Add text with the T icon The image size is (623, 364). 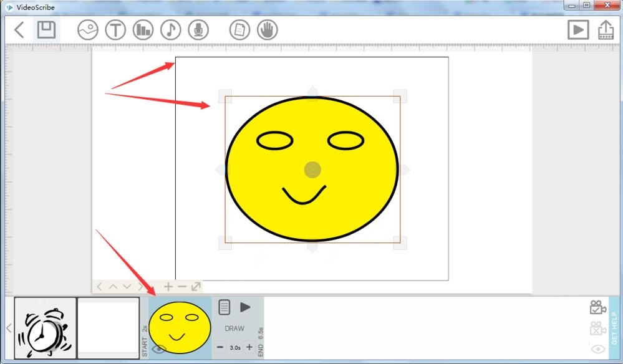tap(115, 30)
